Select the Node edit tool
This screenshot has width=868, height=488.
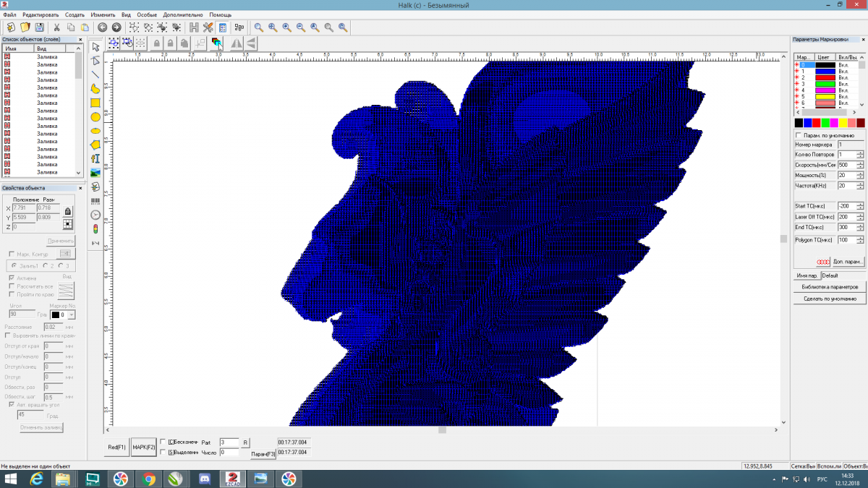click(x=95, y=61)
